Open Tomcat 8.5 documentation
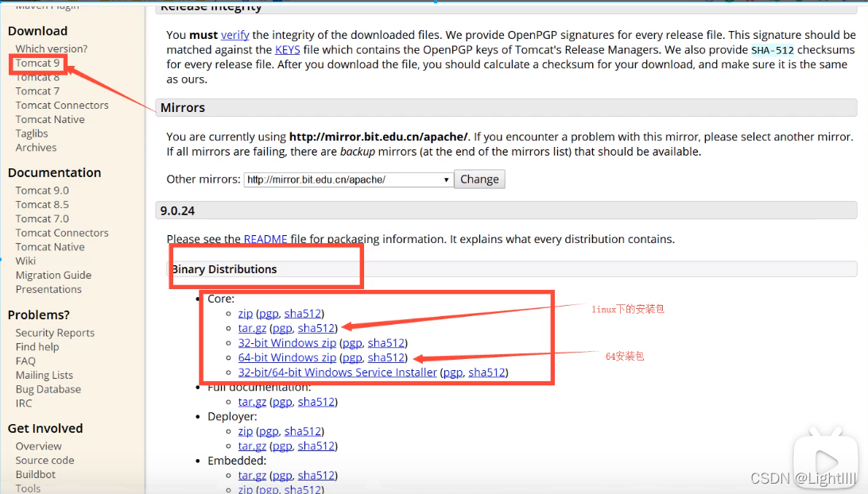Screen dimensions: 868x494 pyautogui.click(x=42, y=205)
